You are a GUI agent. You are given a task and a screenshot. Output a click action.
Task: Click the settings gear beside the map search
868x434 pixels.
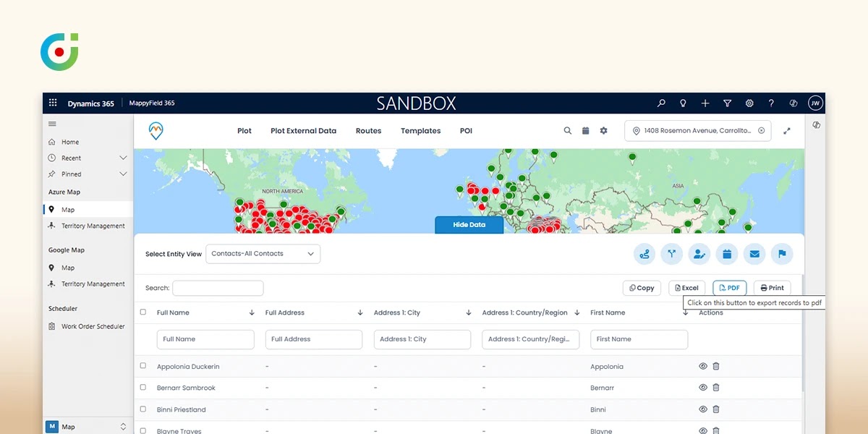point(603,131)
